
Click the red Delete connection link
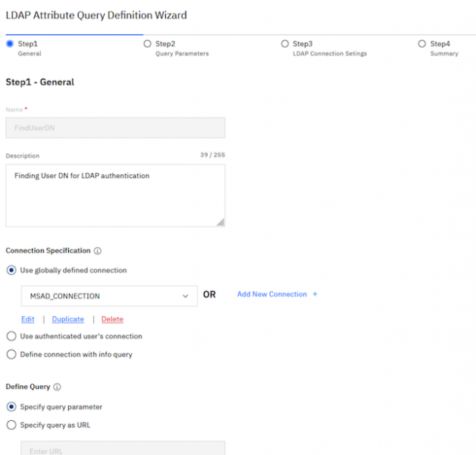[x=112, y=319]
